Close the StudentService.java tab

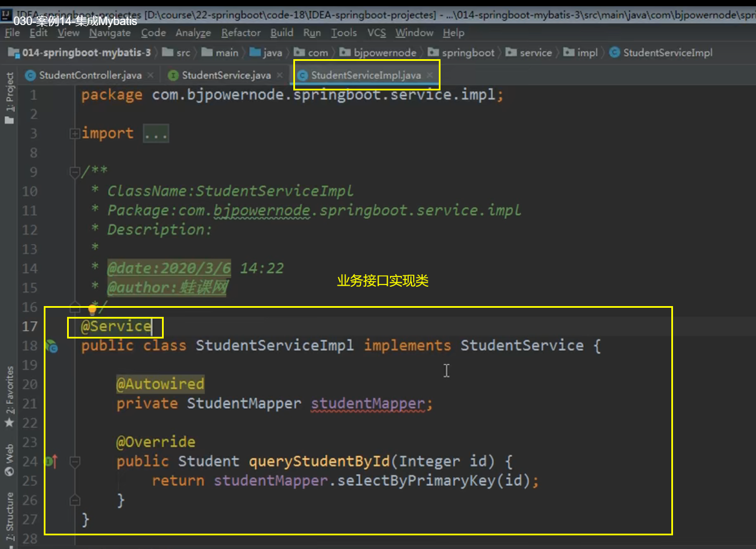pyautogui.click(x=280, y=75)
